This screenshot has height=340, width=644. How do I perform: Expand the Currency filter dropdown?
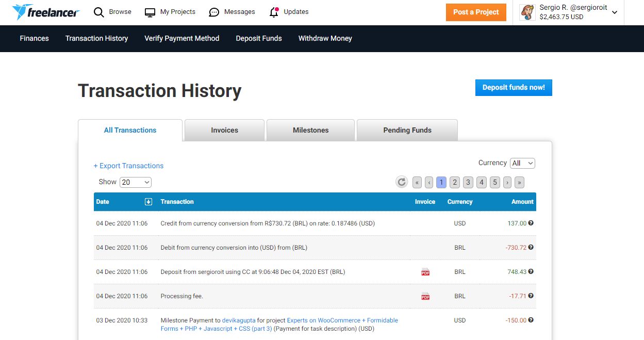(522, 163)
